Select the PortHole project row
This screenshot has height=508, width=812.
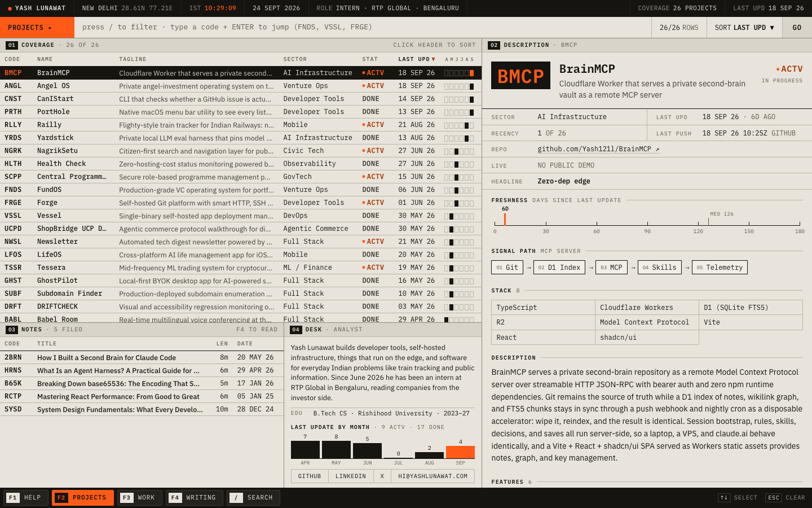coord(241,112)
